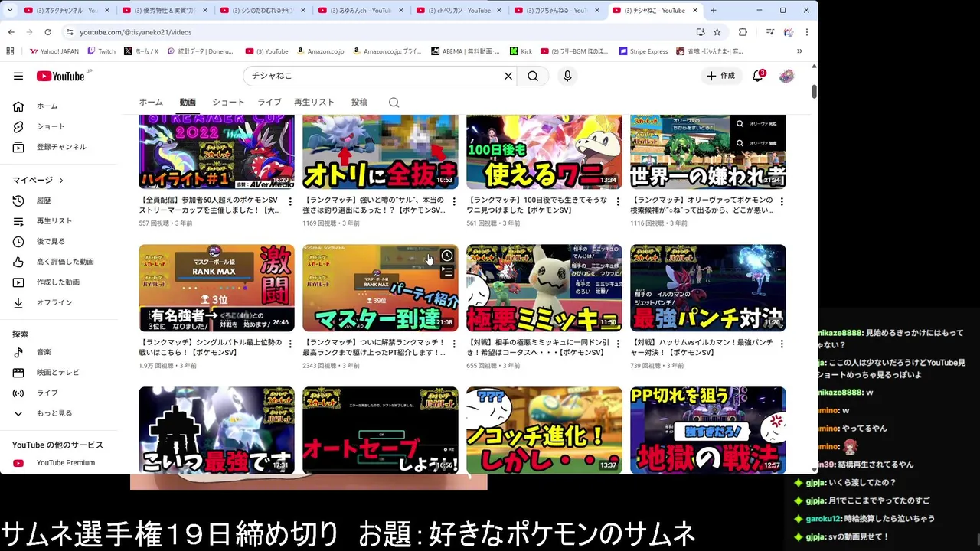Screen dimensions: 980x551
Task: Open 映画とテレビ in explore section
Action: click(x=59, y=372)
